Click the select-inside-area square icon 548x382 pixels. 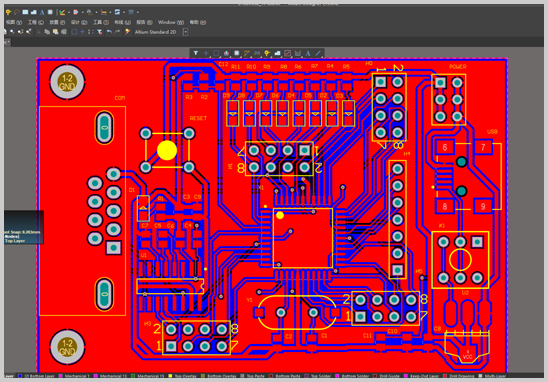coord(74,32)
